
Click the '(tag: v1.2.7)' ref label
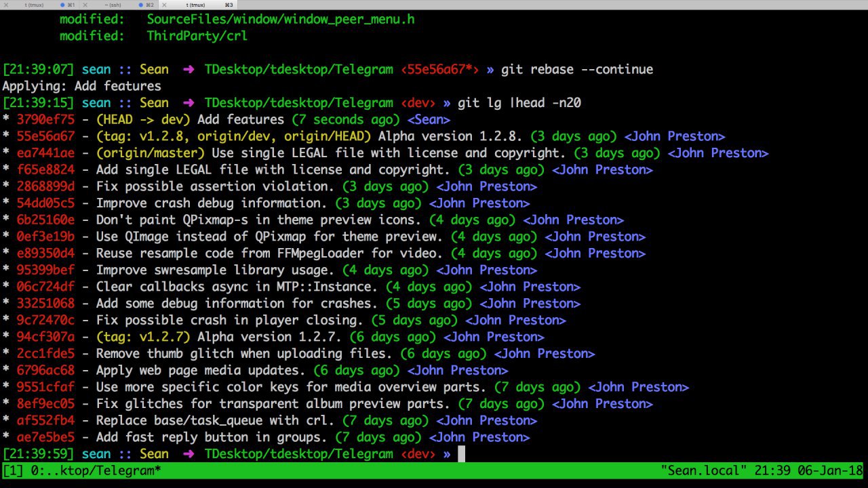pos(143,337)
